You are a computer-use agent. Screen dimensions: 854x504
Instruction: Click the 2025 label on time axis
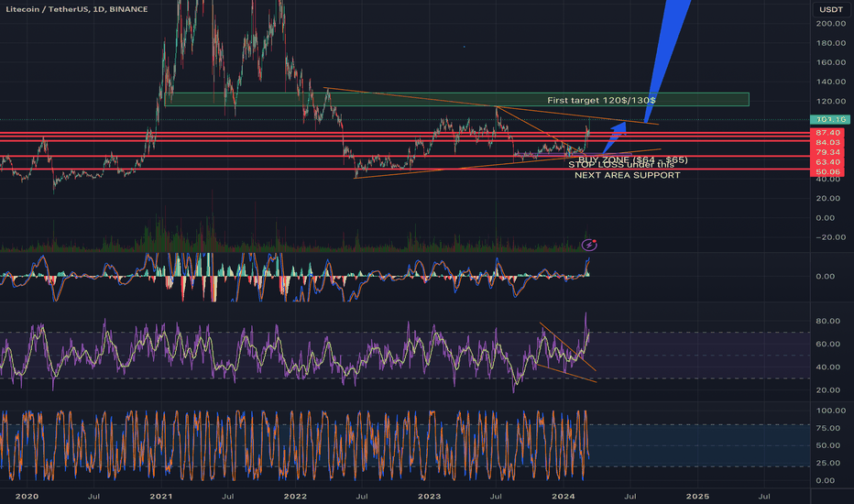(x=697, y=497)
